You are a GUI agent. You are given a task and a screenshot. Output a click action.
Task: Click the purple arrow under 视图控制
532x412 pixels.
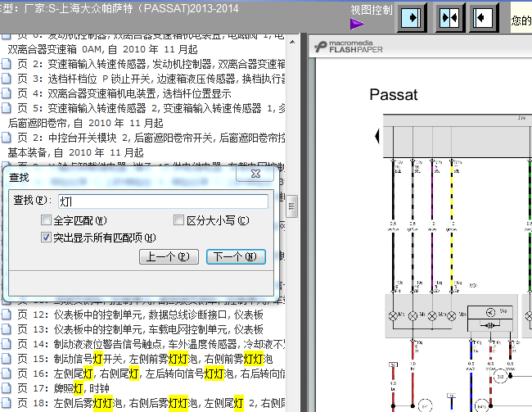[357, 24]
